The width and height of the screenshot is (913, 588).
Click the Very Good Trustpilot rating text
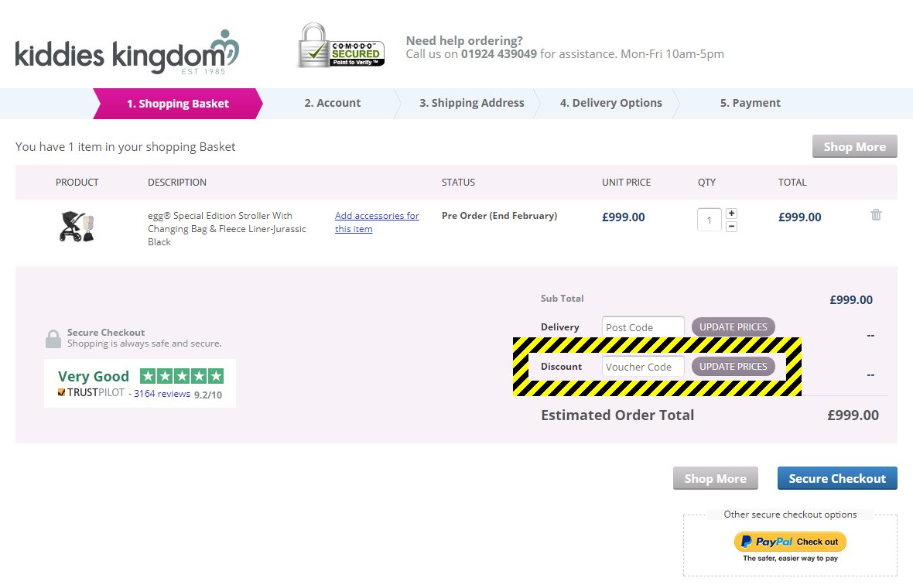(94, 377)
